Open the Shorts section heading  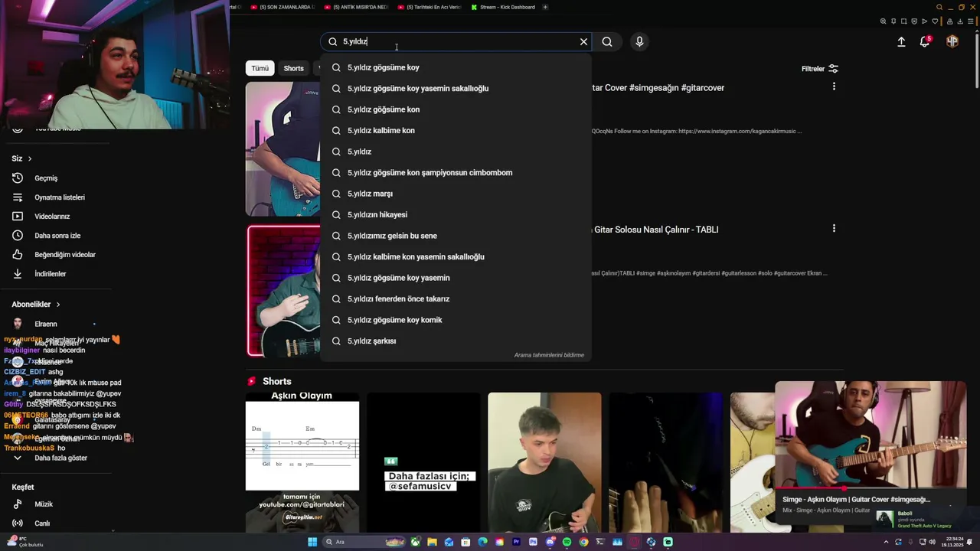click(x=276, y=381)
